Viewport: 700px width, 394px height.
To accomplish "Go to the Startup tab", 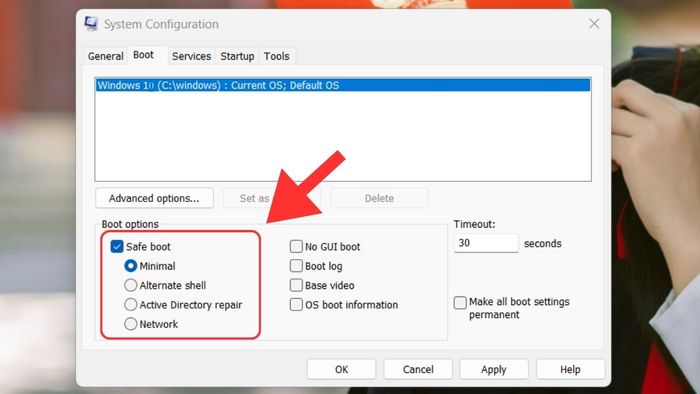I will [237, 56].
